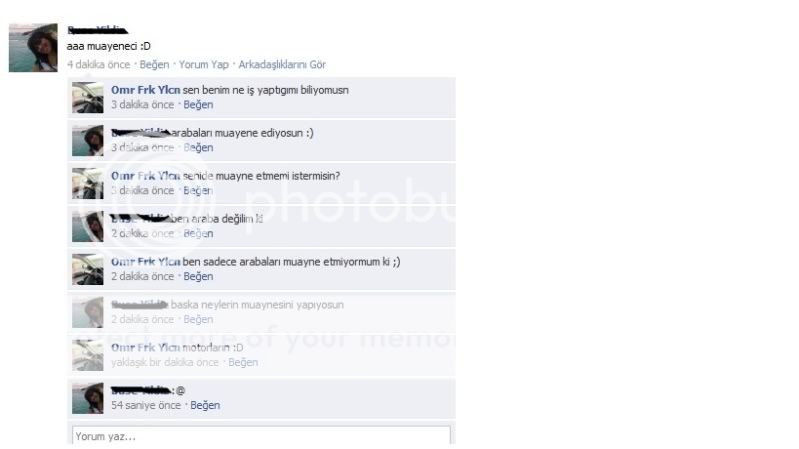Click avatar beside 'arabaları muayene ediyosun' comment
Viewport: 799px width, 449px height.
click(x=88, y=140)
